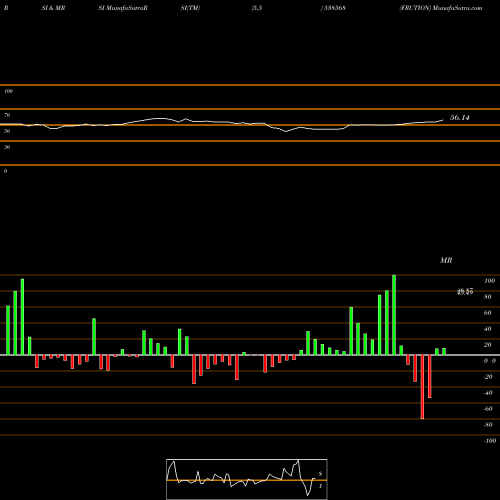
Task: Click the 'SI & MR' header text
Action: (x=53, y=8)
